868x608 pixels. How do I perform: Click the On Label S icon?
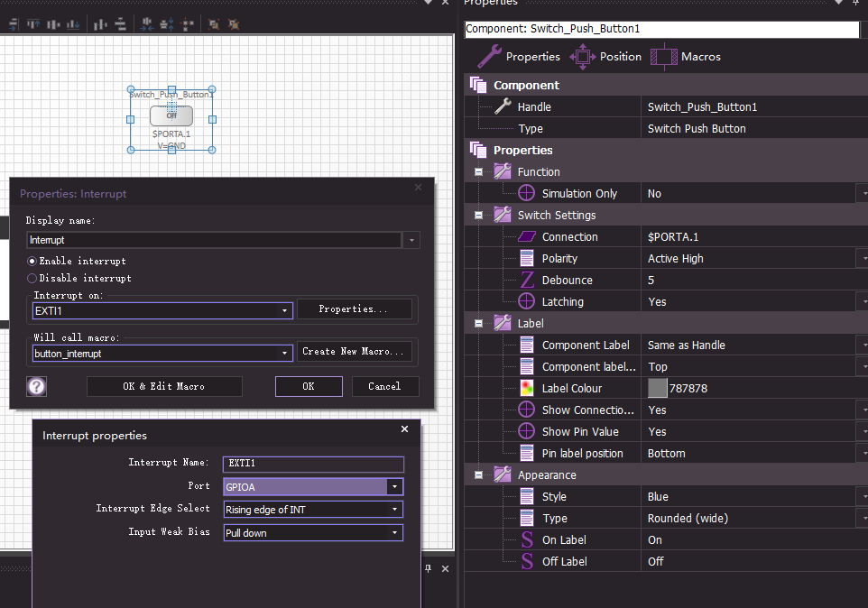coord(526,539)
